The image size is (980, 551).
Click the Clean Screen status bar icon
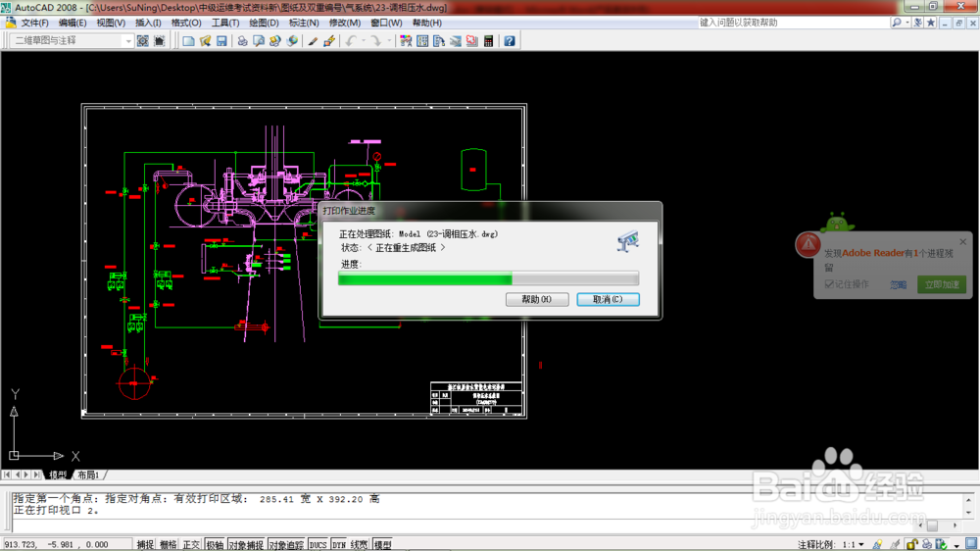pos(970,544)
